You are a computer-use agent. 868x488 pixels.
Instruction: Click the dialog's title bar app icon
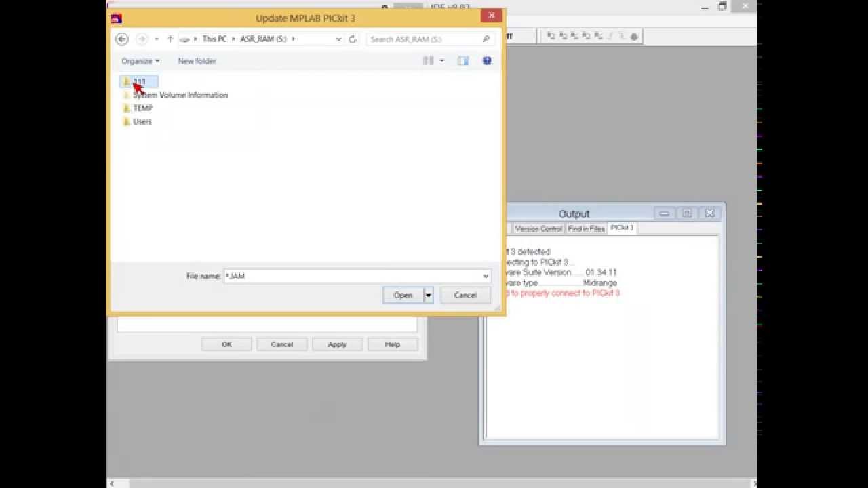tap(117, 18)
